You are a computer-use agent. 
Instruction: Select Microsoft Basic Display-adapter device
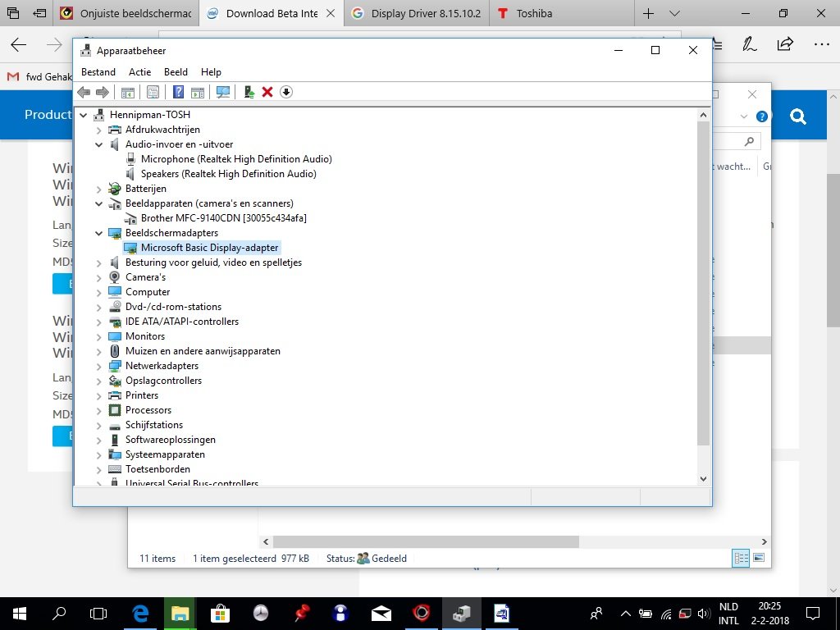pos(209,248)
